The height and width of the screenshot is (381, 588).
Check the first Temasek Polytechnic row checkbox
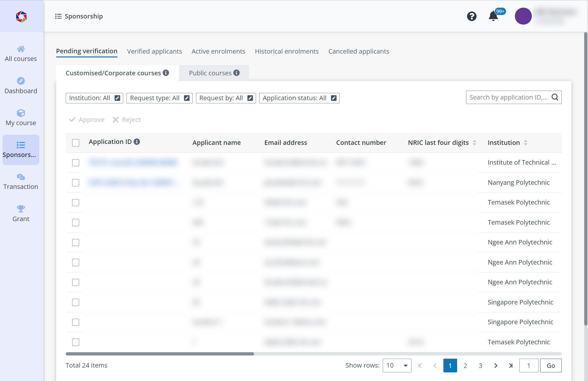pyautogui.click(x=76, y=203)
